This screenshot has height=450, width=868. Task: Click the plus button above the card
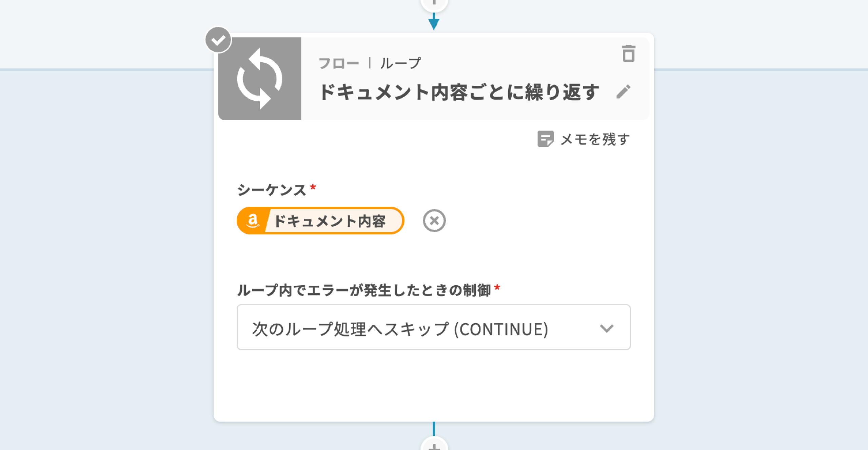point(434,3)
